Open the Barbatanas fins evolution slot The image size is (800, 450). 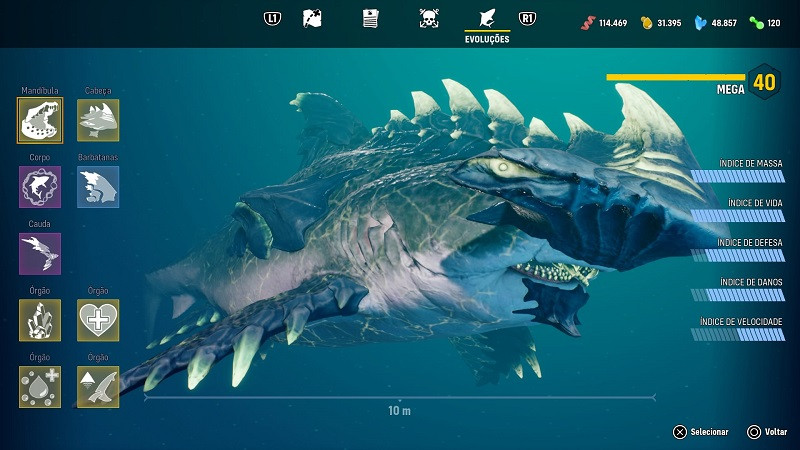[x=98, y=187]
